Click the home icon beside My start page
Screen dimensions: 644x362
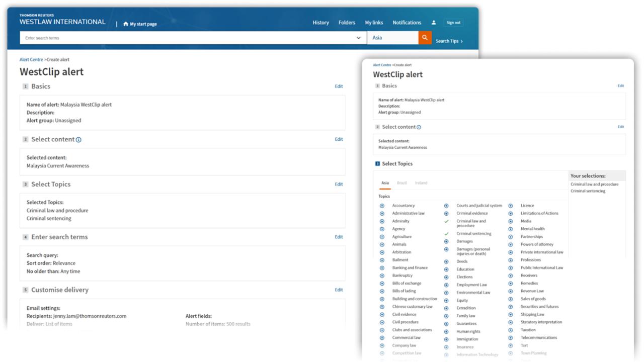point(126,24)
